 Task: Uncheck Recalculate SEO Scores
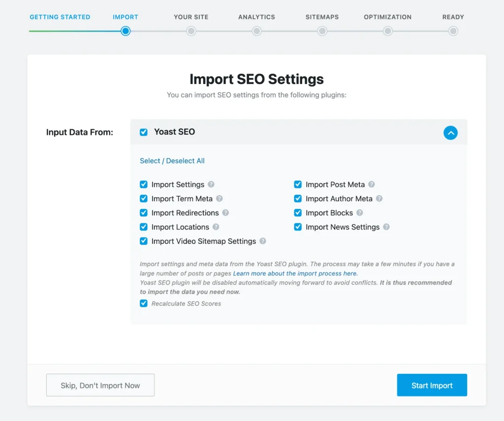144,303
